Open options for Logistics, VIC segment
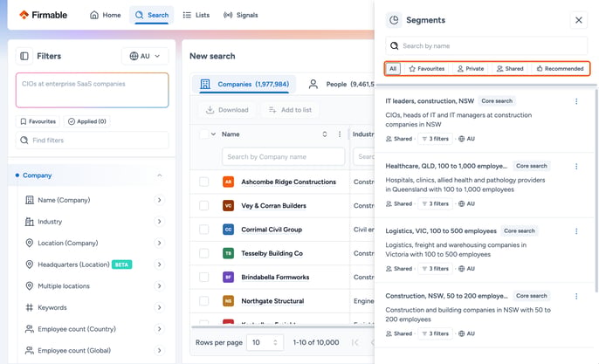This screenshot has height=364, width=599. (576, 231)
